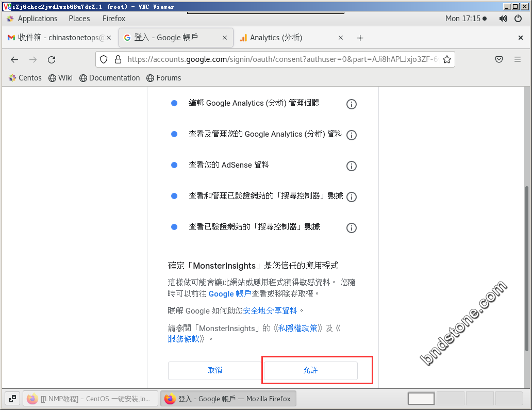Click the 編輯 Google Analytics (分析) 管理個體 text

click(x=254, y=103)
